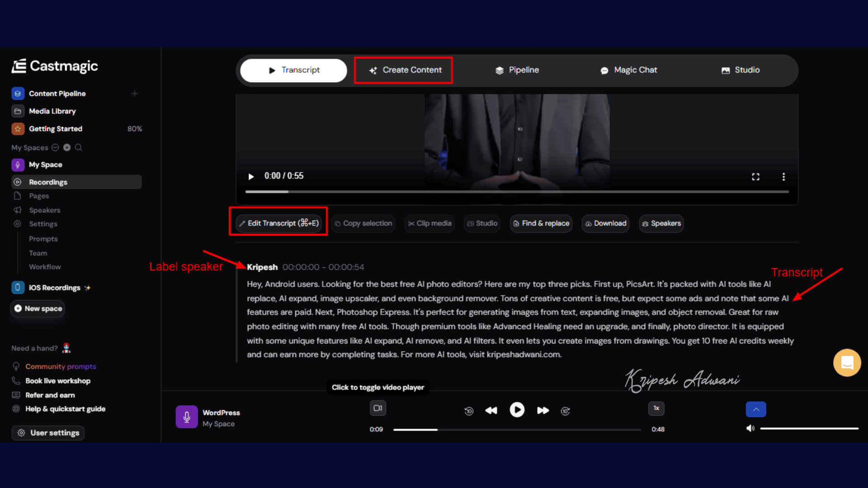Click Find & replace button
The height and width of the screenshot is (488, 868).
point(541,223)
